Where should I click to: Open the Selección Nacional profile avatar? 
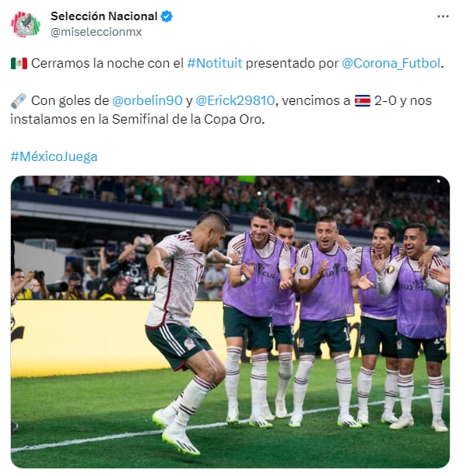pos(26,24)
